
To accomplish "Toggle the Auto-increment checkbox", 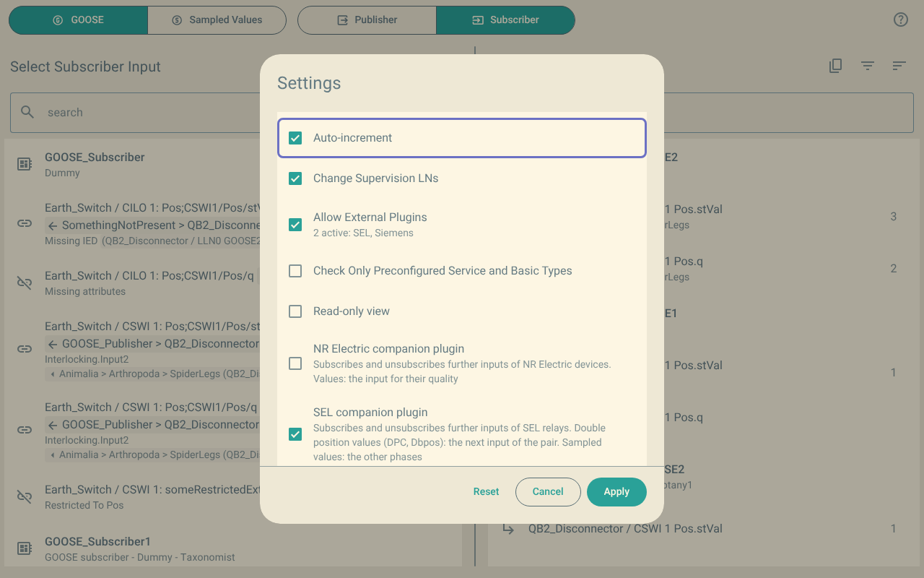I will (x=295, y=138).
